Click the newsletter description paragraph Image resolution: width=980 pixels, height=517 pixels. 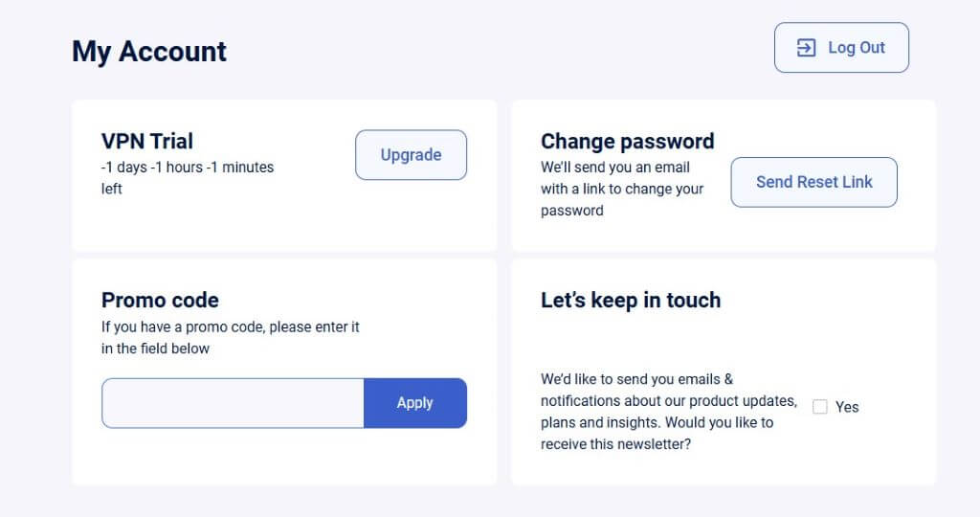pos(668,412)
